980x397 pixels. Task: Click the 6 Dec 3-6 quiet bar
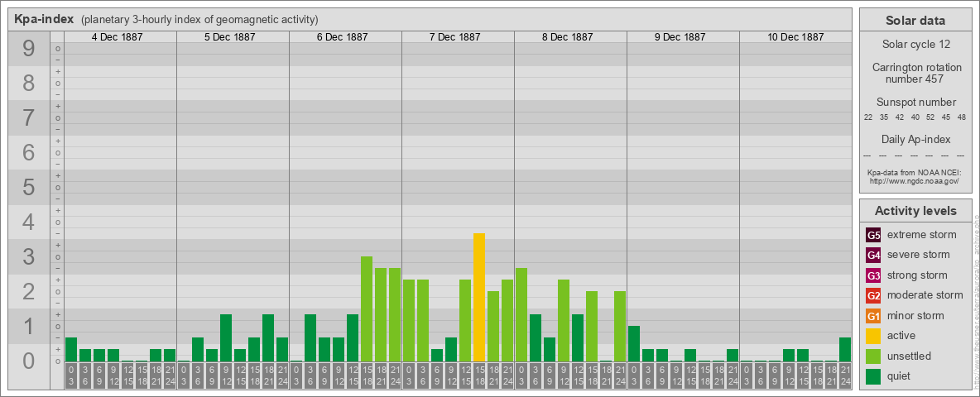point(310,337)
